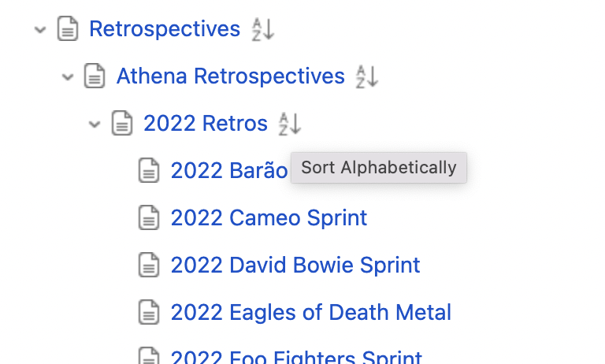
Task: Collapse the Athena Retrospectives node
Action: pyautogui.click(x=68, y=76)
